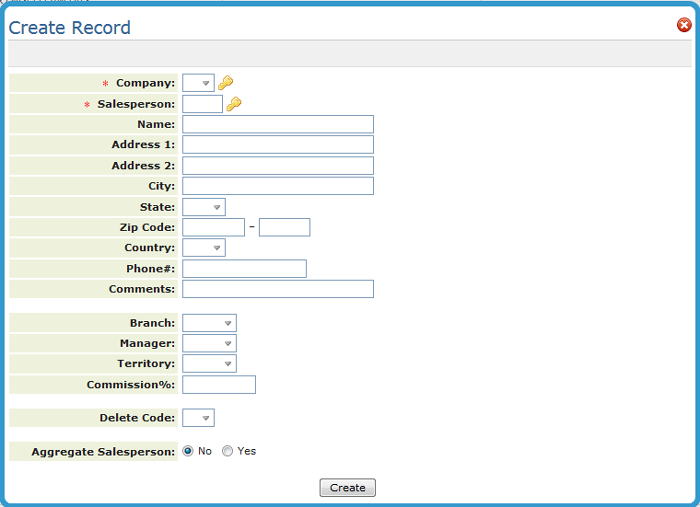Open the Company dropdown
Screen dimensions: 700x507
[x=198, y=83]
